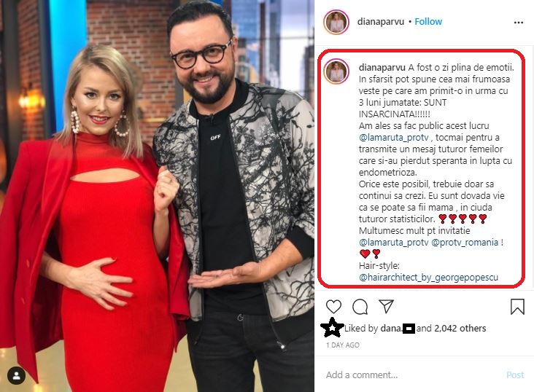The height and width of the screenshot is (392, 534).
Task: Share post with paper plane icon
Action: click(386, 307)
